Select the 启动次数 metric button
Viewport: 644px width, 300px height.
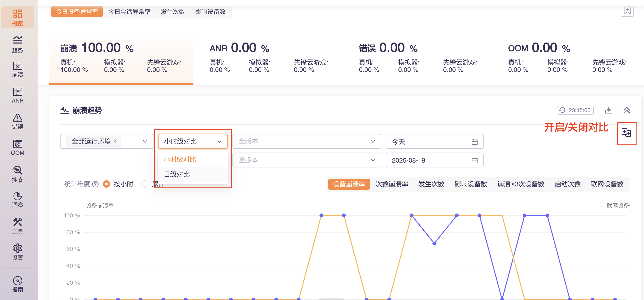(567, 184)
